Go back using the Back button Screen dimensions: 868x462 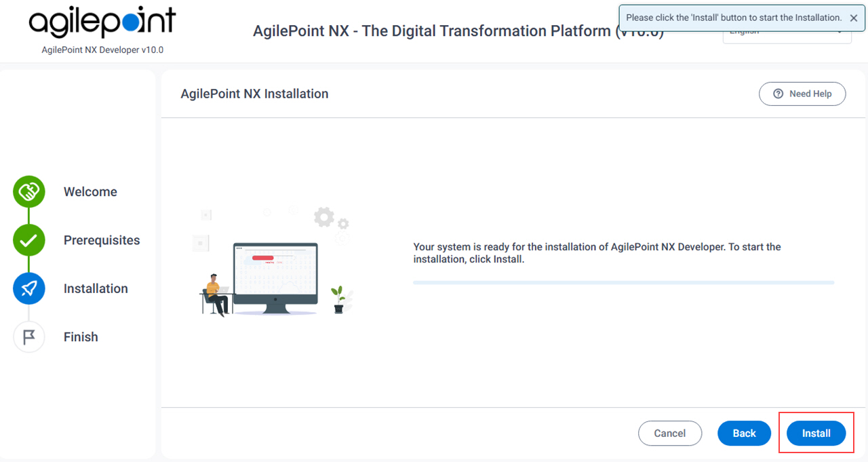[744, 434]
